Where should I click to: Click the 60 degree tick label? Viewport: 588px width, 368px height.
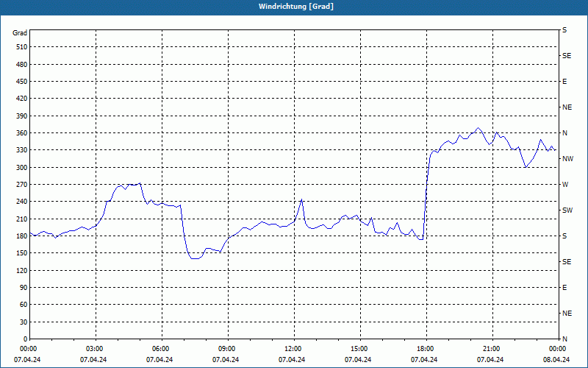click(x=24, y=305)
